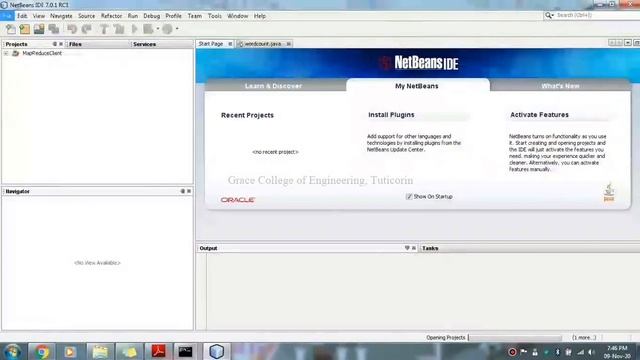Click the Install Plugins heading link
The width and height of the screenshot is (640, 360).
coord(391,115)
